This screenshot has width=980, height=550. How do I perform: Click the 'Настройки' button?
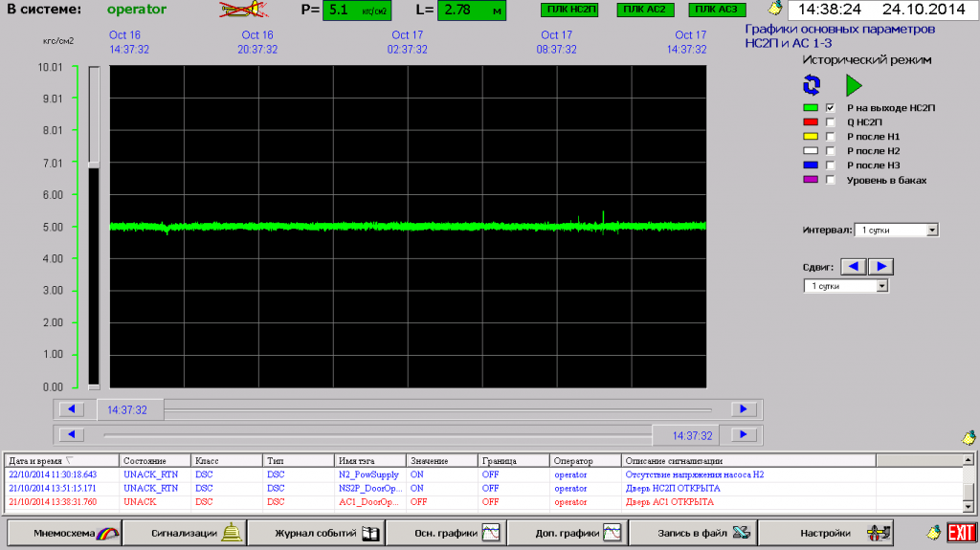(x=836, y=532)
